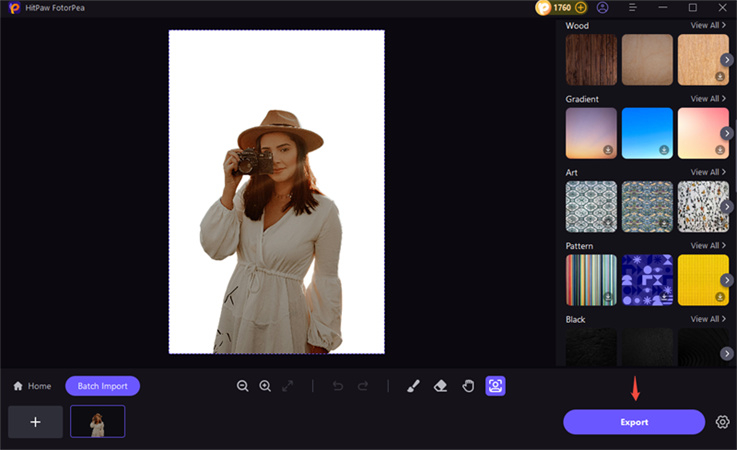
Task: Open settings gear next to Export
Action: [722, 422]
